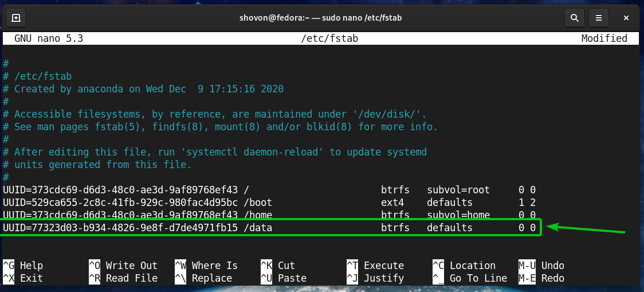Click 'ext4' filesystem type on /boot line
Image resolution: width=644 pixels, height=292 pixels.
tap(392, 203)
